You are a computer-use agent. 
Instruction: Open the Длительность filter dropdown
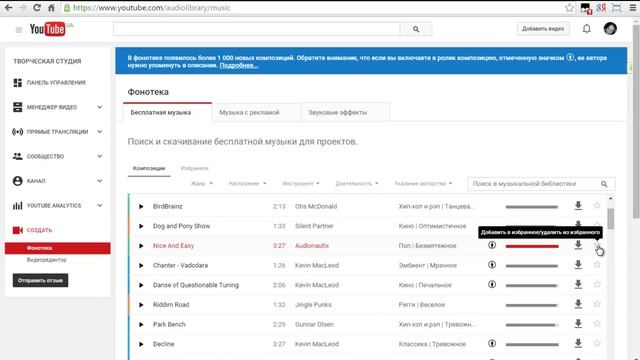pyautogui.click(x=357, y=184)
